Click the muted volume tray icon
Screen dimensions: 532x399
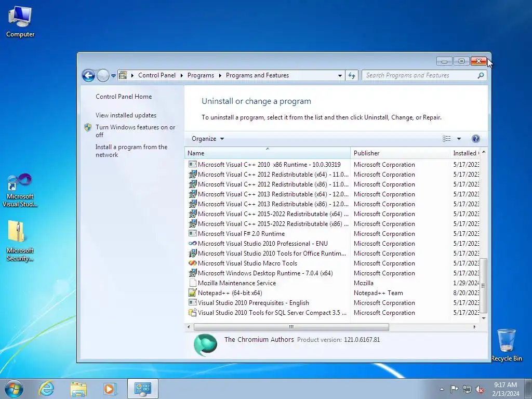(480, 389)
